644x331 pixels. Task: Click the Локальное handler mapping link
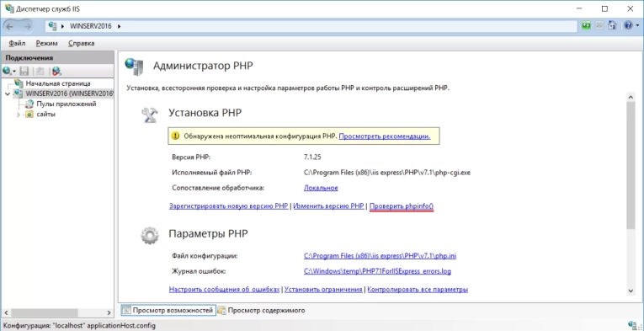pos(321,188)
